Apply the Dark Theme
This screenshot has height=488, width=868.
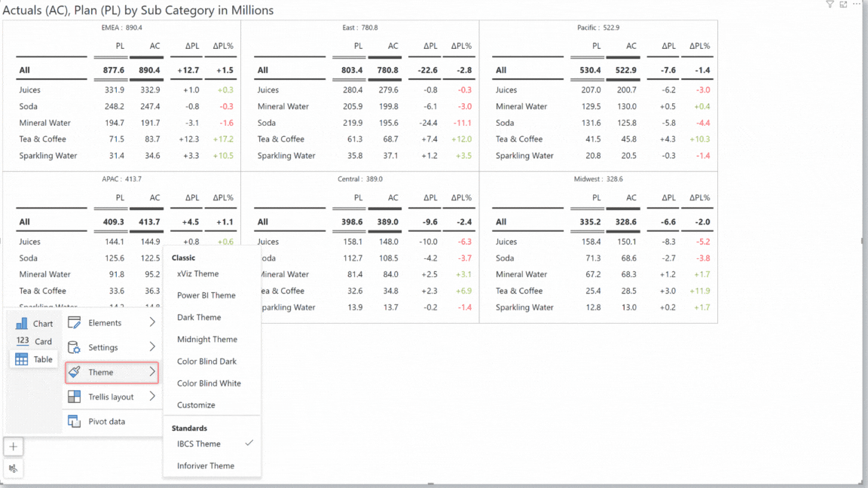pyautogui.click(x=199, y=318)
